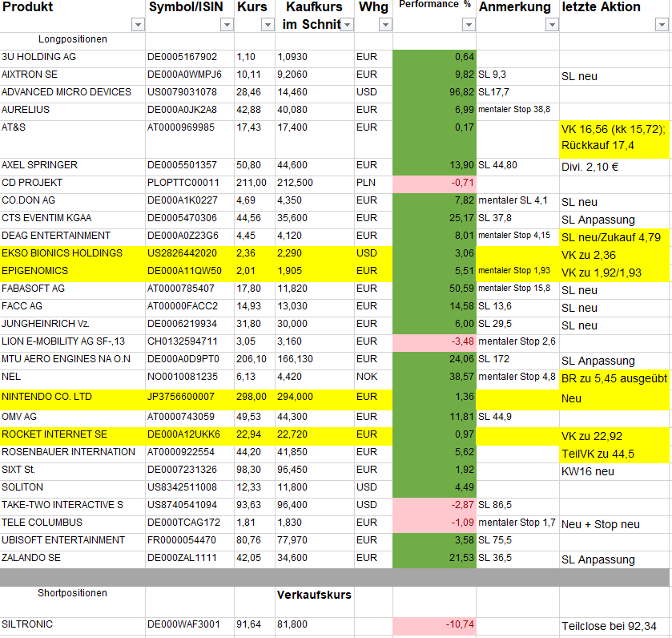
Task: Click the 'SL neu/Zukauf 4,79' cell
Action: tap(614, 237)
